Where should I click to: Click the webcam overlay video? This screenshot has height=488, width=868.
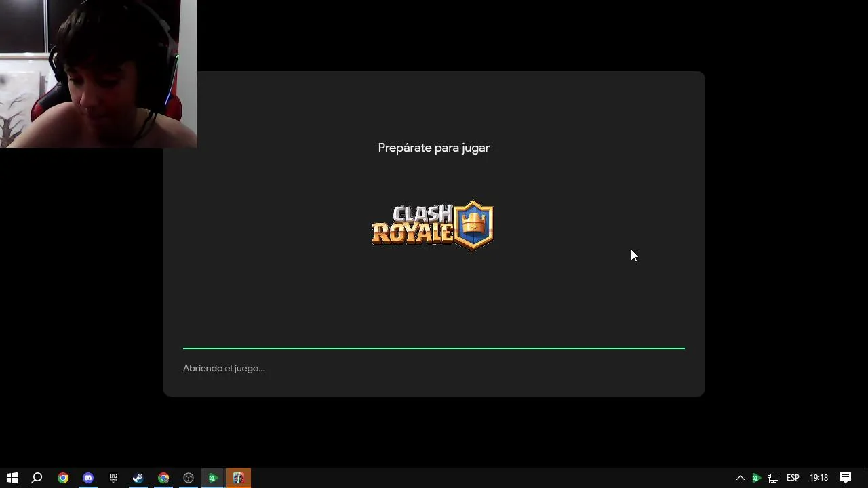(98, 74)
